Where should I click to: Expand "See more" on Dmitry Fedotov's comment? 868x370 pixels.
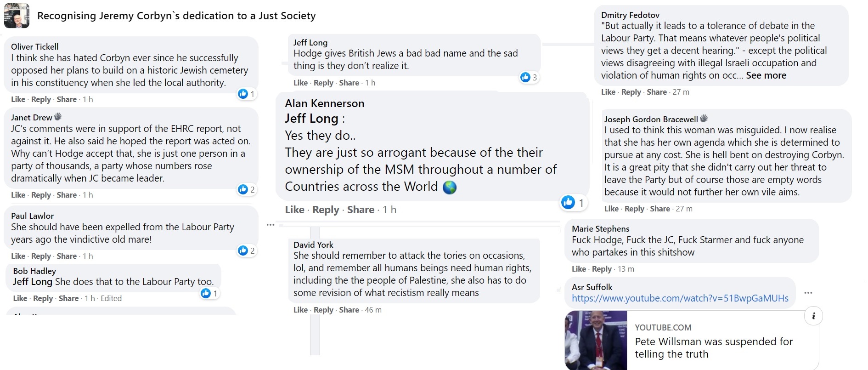tap(766, 75)
